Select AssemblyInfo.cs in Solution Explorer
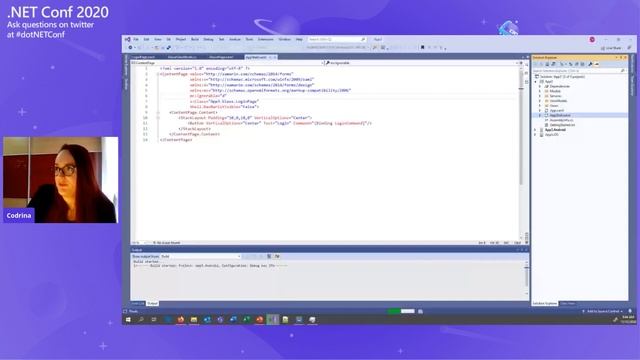Screen dimensions: 640x360 coord(561,120)
